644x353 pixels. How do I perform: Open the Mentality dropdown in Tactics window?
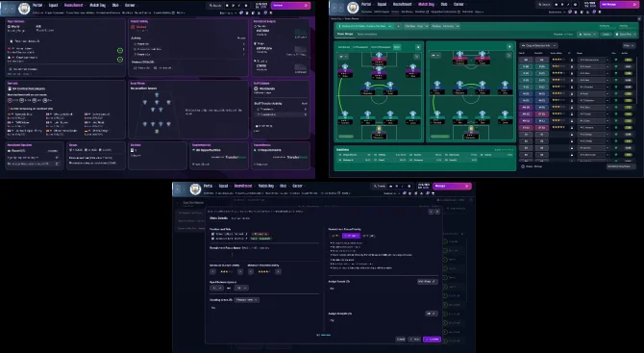point(445,26)
